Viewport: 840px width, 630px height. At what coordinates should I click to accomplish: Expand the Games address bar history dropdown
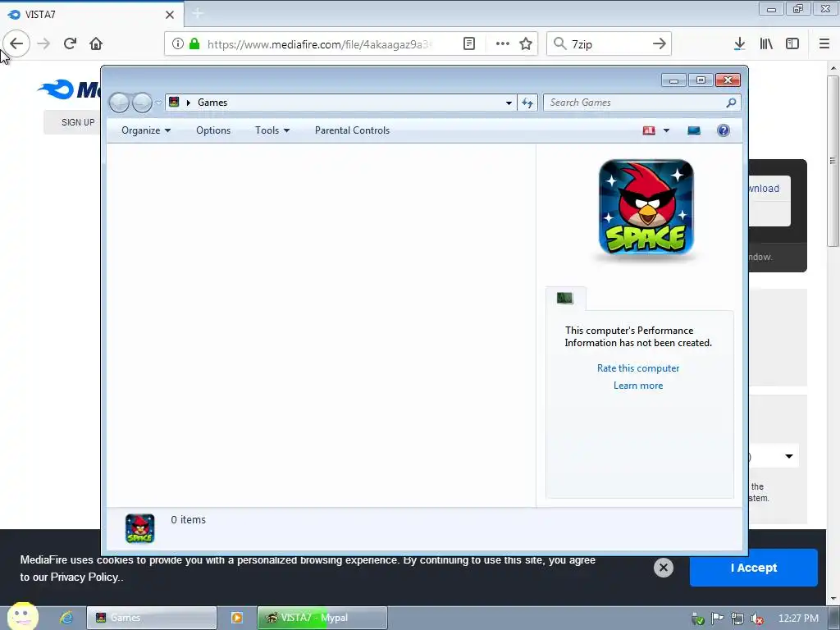(509, 103)
